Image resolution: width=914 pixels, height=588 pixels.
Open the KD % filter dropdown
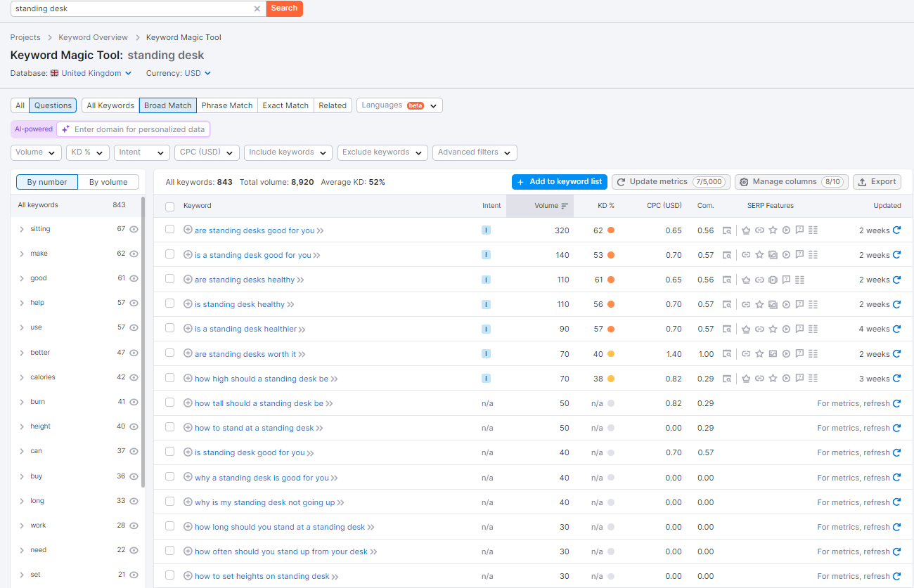point(88,152)
